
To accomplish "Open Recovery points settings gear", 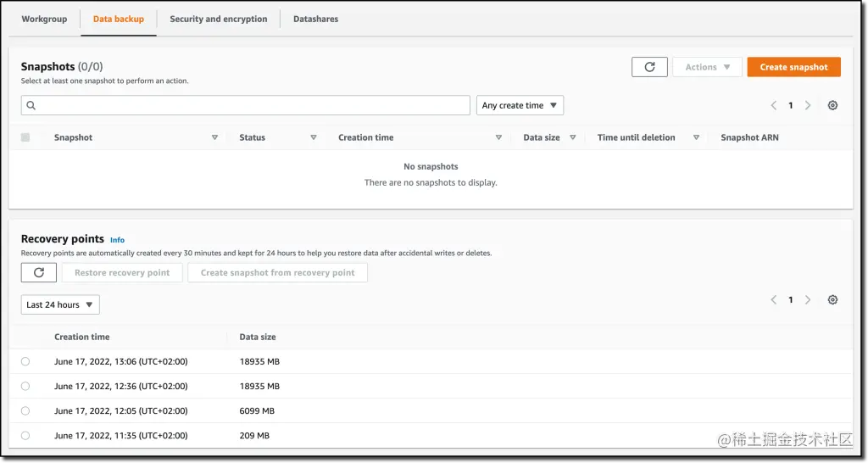I will 832,299.
